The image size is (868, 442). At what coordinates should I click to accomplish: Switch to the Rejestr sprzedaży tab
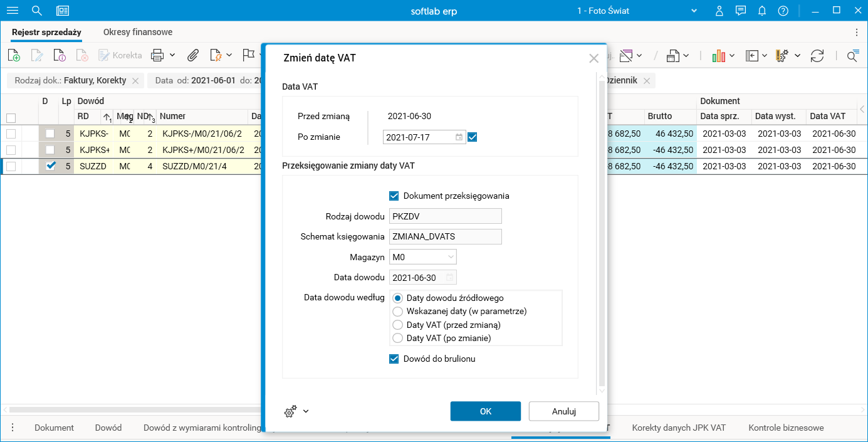(46, 32)
